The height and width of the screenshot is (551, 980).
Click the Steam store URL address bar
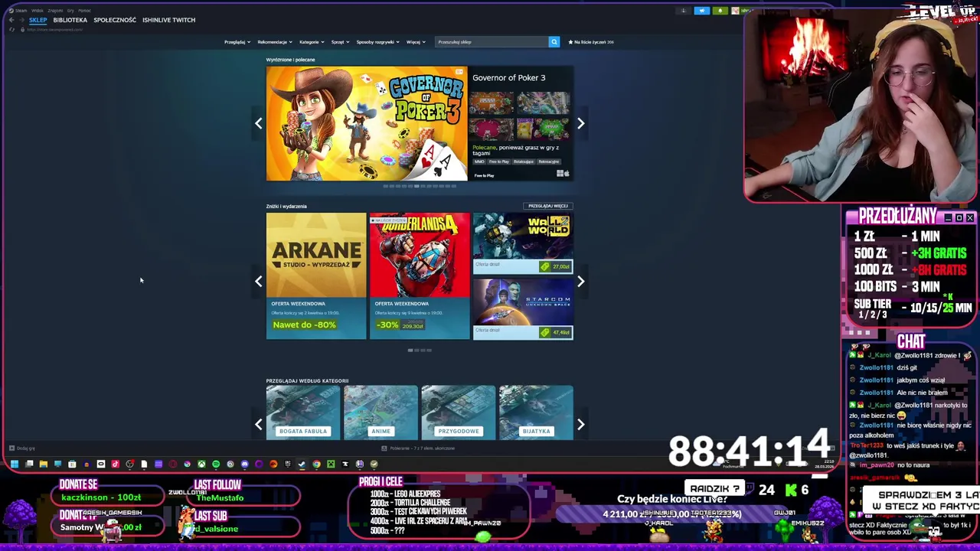(x=54, y=29)
